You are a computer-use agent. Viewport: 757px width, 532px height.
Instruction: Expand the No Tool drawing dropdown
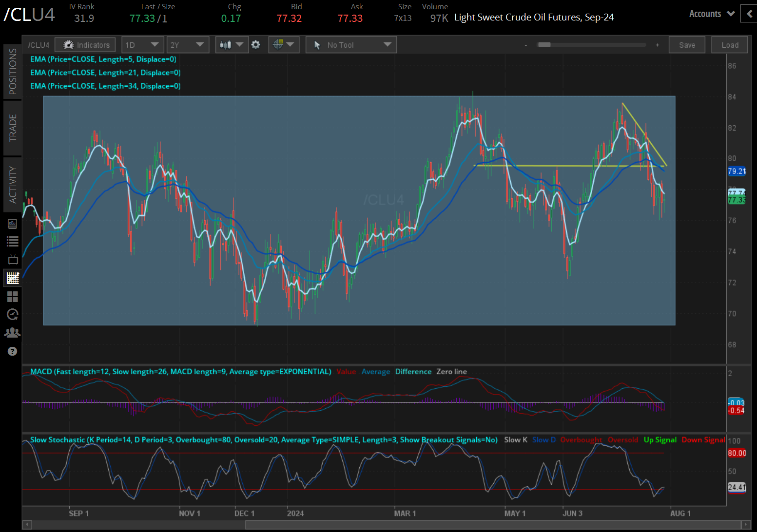tap(350, 44)
